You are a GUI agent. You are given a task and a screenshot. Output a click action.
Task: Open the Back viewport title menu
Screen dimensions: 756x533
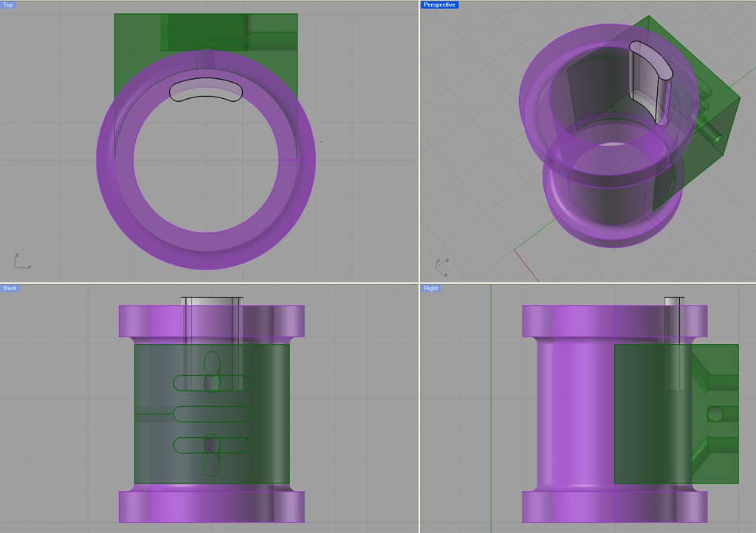coord(9,288)
